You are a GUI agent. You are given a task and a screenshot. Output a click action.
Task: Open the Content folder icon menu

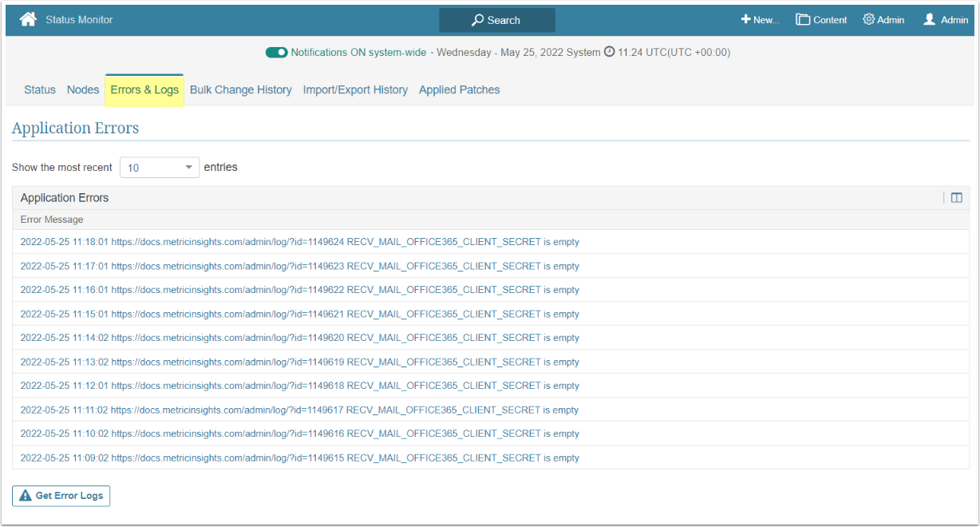click(x=803, y=20)
